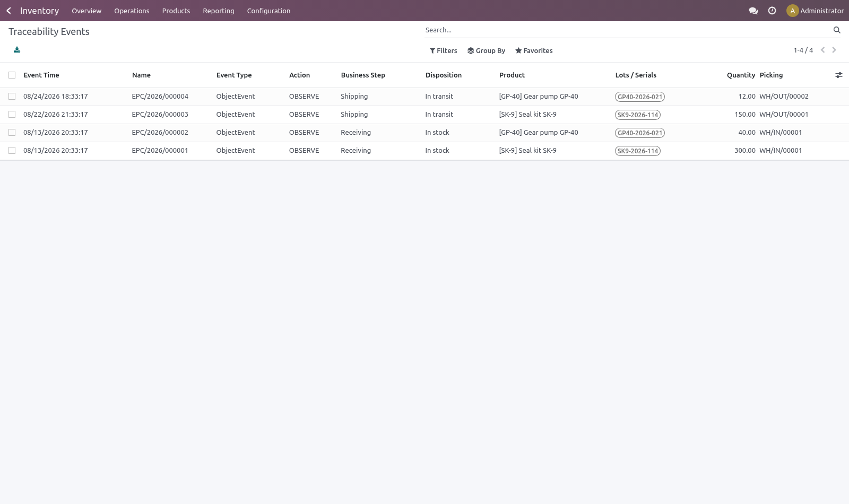Click the 08/22/2026 21:33:17 event time
Screen dimensions: 849x504
pos(56,115)
